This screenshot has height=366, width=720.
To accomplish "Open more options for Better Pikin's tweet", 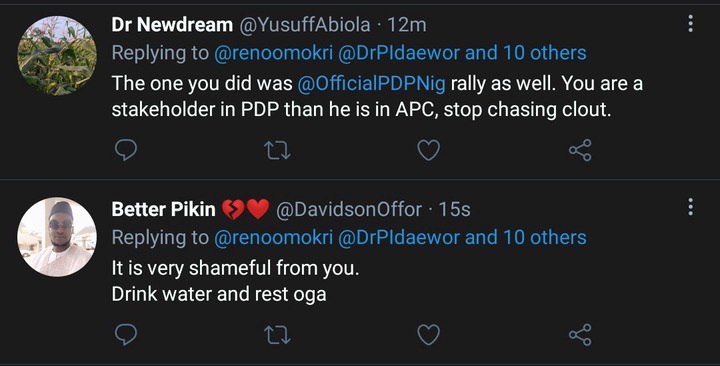I will tap(690, 207).
